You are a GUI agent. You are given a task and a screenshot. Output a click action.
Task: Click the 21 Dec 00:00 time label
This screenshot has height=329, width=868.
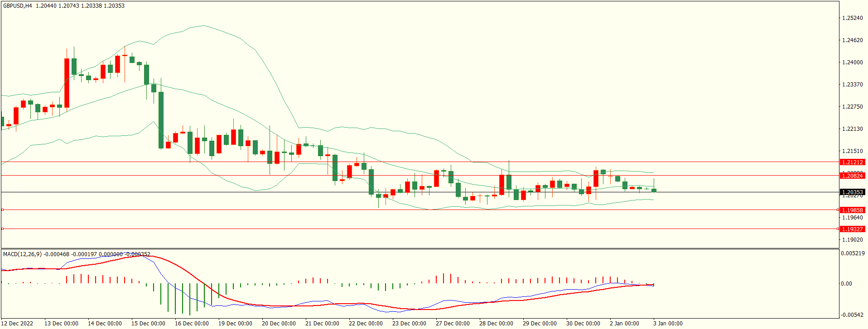pyautogui.click(x=322, y=324)
